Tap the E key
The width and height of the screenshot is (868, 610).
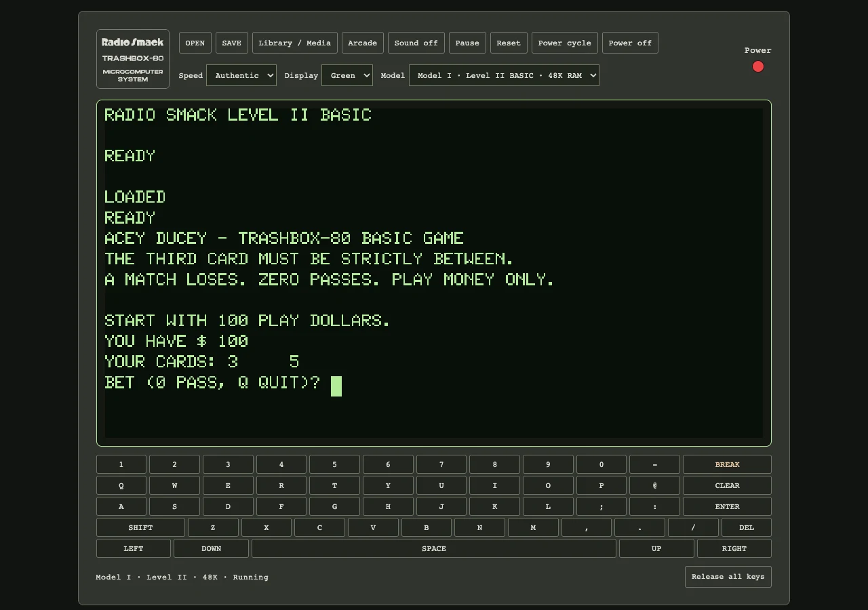[x=228, y=485]
